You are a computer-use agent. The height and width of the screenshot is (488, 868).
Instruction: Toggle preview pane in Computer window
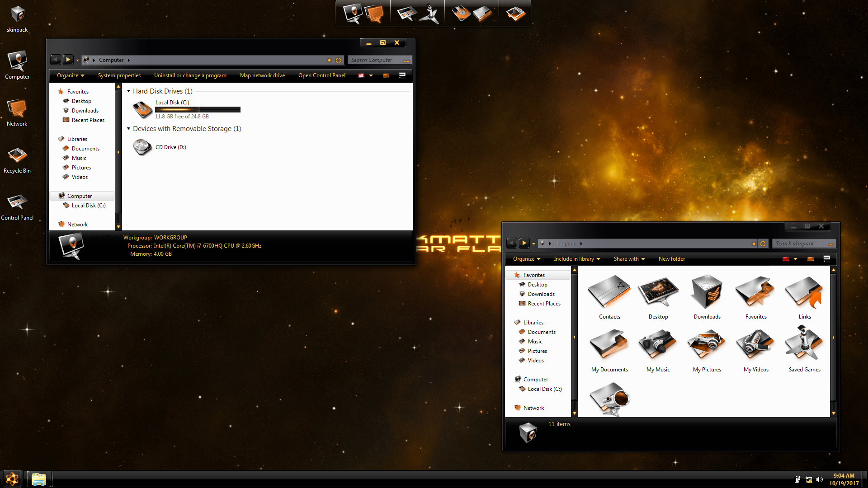click(x=386, y=75)
